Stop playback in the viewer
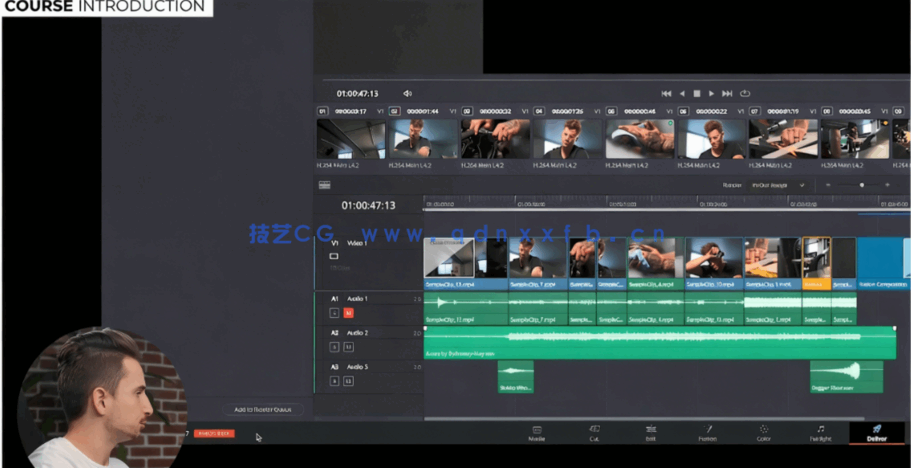Viewport: 911px width, 468px height. coord(697,93)
